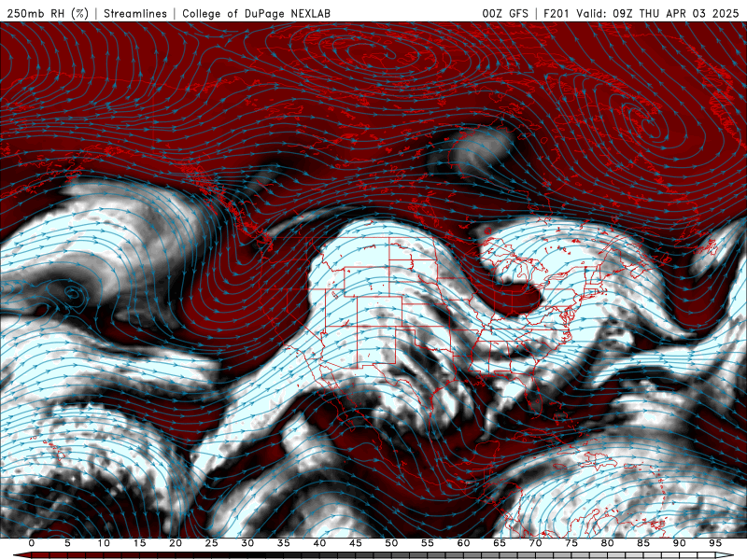The height and width of the screenshot is (560, 747).
Task: Click the colorbar tick label "25"
Action: click(212, 543)
